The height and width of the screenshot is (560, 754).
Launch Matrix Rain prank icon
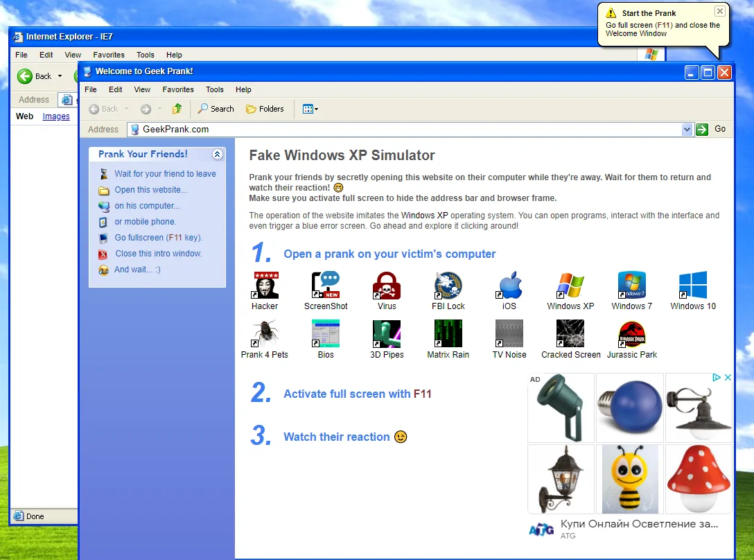point(448,339)
